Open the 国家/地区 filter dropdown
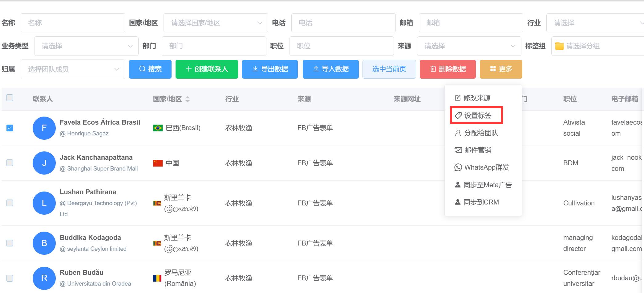Screen dimensions: 644x293 (215, 23)
